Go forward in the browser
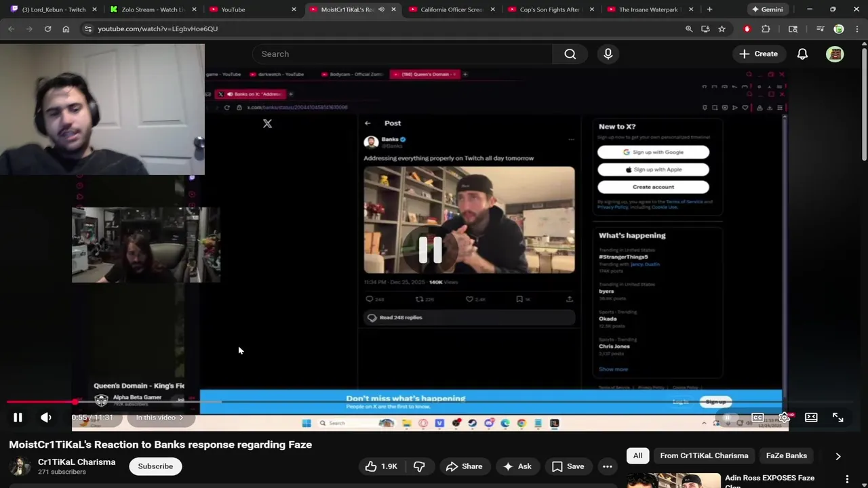The width and height of the screenshot is (868, 488). (30, 29)
